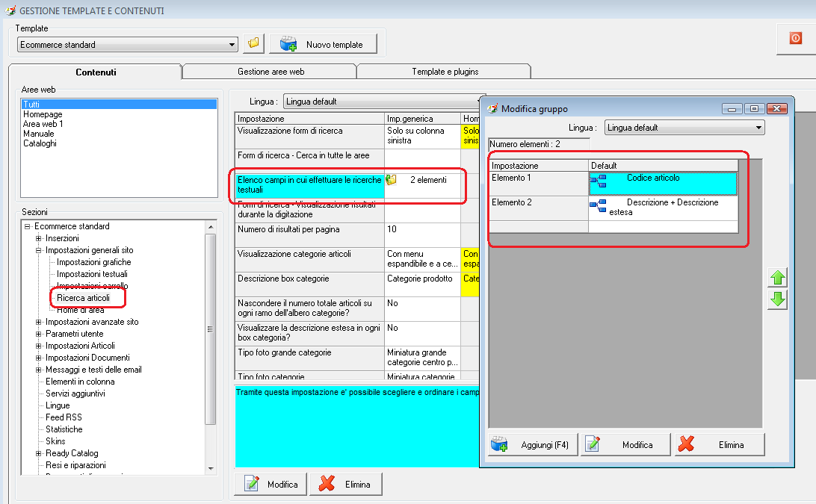The image size is (816, 504).
Task: Click the yellow folder icon beside Template dropdown
Action: pyautogui.click(x=254, y=44)
